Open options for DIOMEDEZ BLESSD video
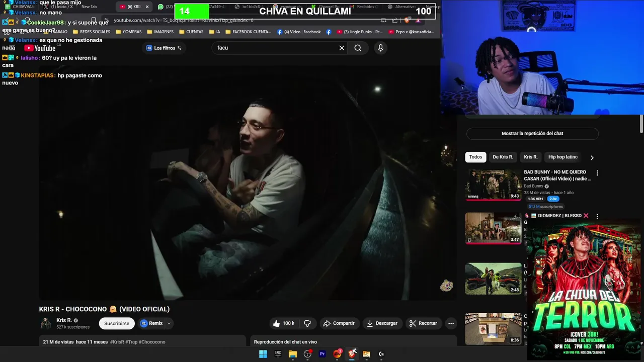Viewport: 644px width, 362px height. click(x=597, y=216)
